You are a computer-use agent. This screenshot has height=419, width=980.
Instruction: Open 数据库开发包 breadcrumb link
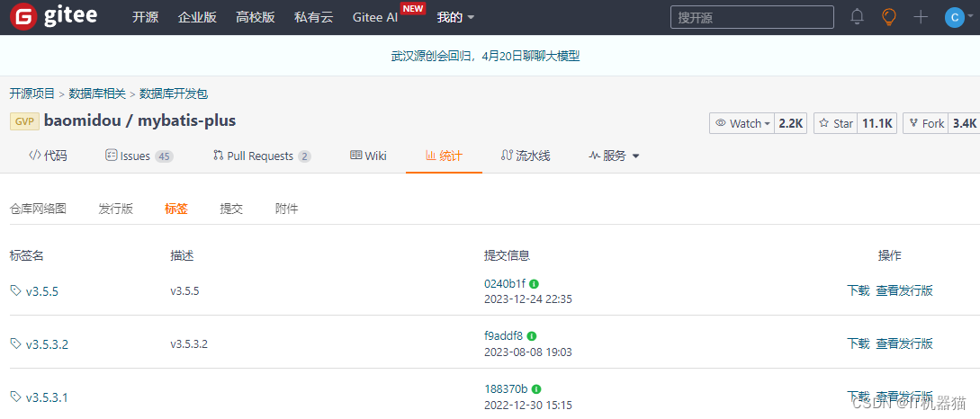click(x=173, y=94)
